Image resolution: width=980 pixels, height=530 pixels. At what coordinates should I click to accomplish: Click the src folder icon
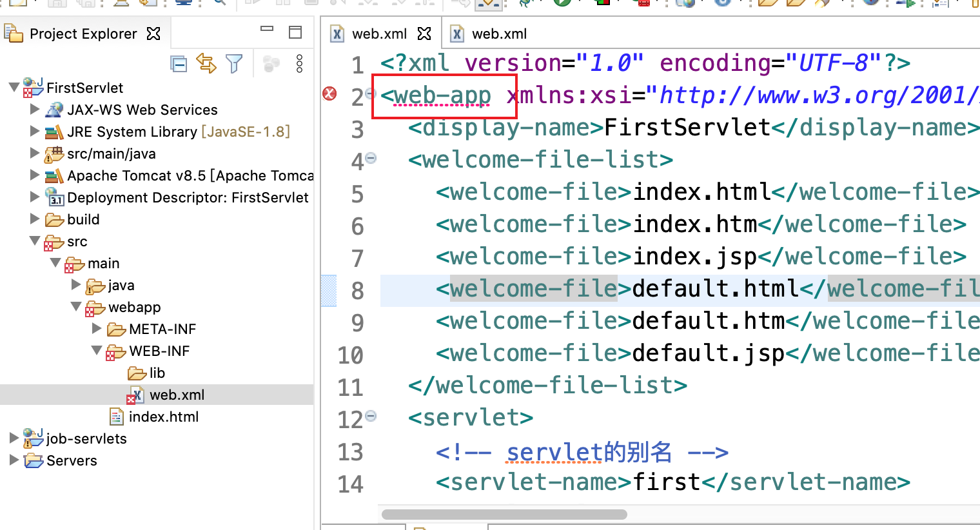54,242
